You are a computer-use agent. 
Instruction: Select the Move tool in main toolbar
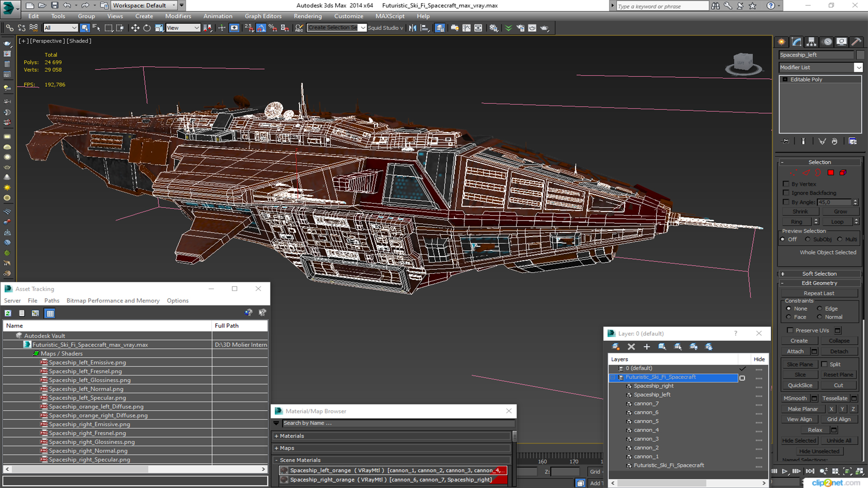coord(135,28)
